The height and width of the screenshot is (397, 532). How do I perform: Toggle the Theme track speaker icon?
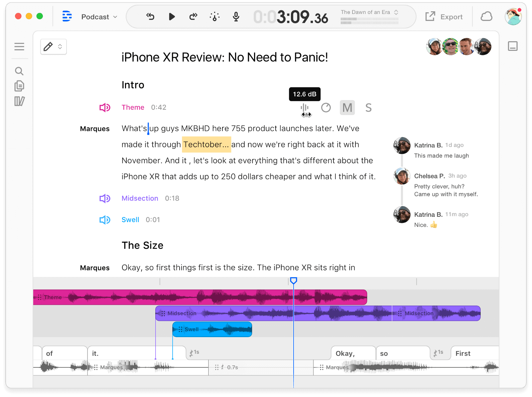[x=105, y=107]
